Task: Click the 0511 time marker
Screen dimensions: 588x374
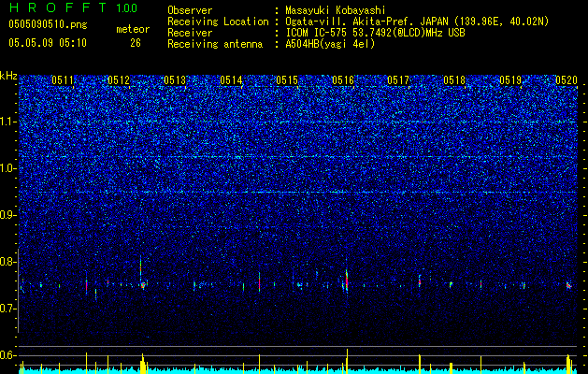Action: pos(63,80)
